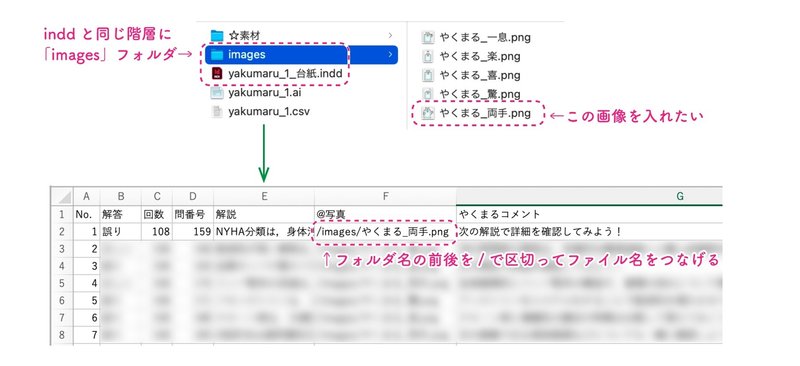The image size is (800, 366).
Task: Expand the images folder chevron
Action: [x=390, y=55]
